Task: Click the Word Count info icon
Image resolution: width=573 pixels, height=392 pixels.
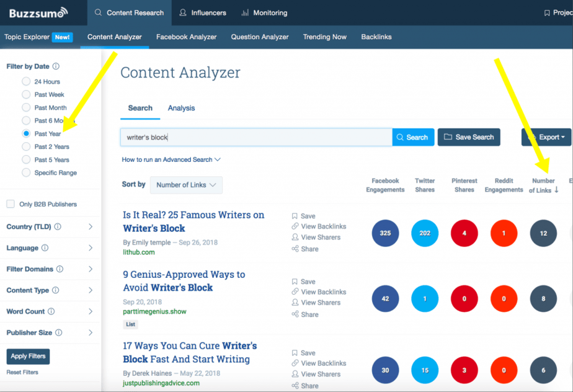Action: click(51, 311)
